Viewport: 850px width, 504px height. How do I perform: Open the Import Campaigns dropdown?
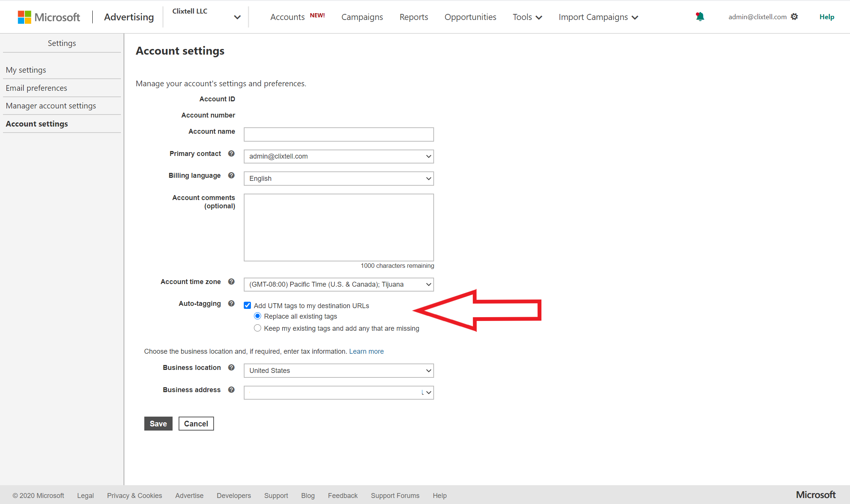tap(598, 17)
